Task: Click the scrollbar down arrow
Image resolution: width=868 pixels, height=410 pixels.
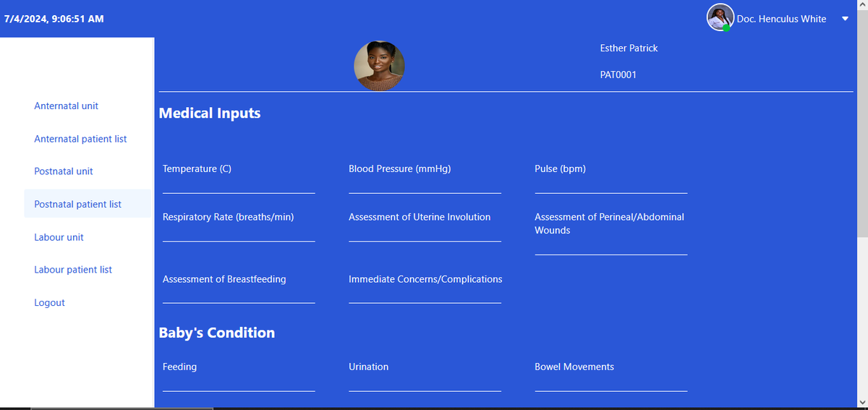Action: 861,402
